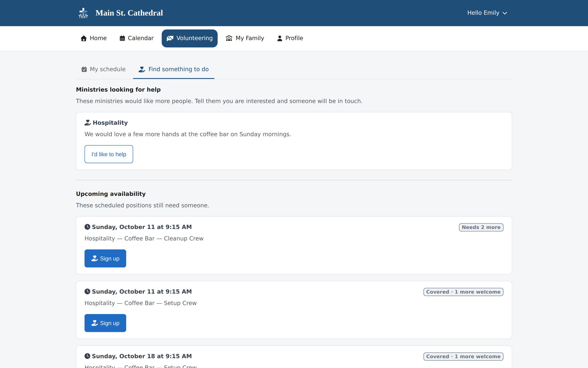Click the My schedule checkmark calendar icon

click(84, 69)
